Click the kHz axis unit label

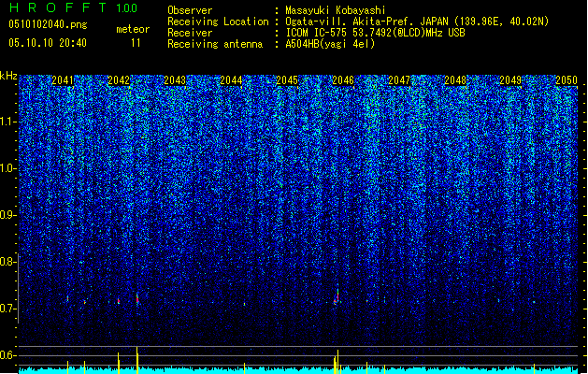coord(8,76)
